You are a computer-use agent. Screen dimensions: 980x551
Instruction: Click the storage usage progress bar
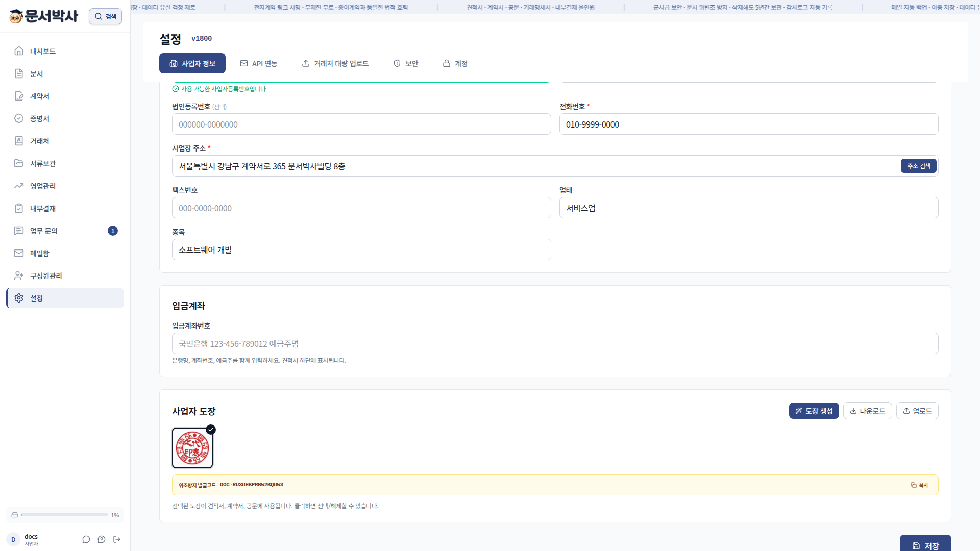point(65,515)
